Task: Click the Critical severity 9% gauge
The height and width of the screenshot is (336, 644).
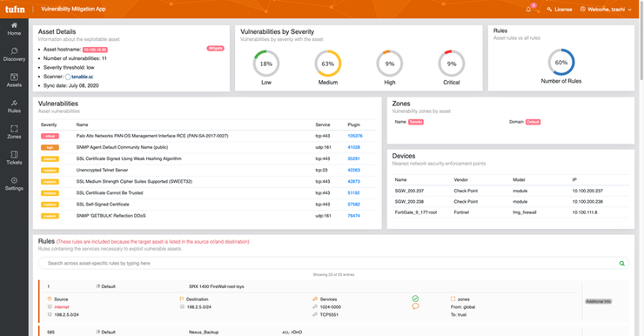Action: pos(452,64)
